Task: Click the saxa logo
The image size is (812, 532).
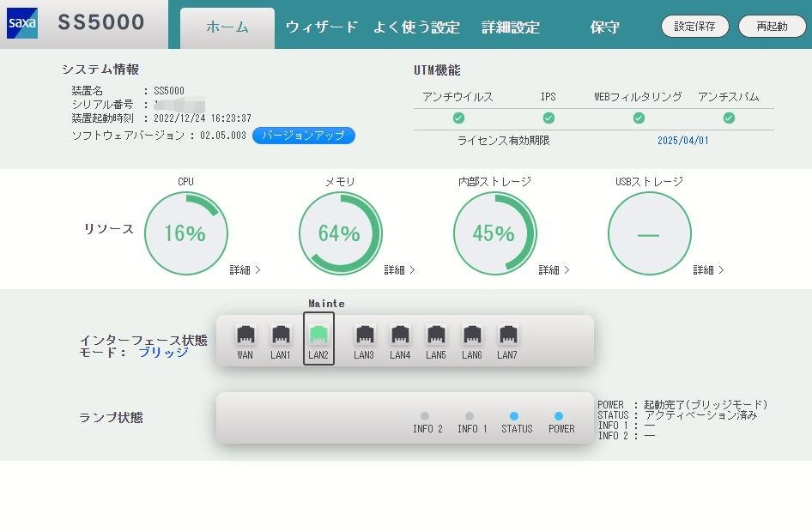Action: (x=22, y=23)
